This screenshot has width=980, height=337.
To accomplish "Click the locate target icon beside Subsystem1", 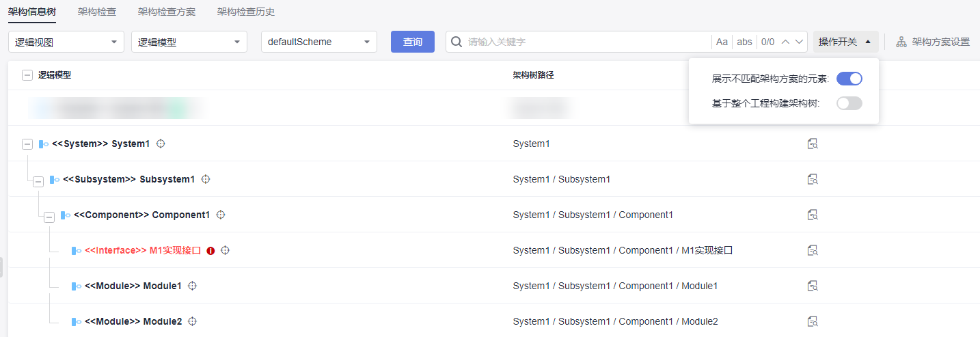I will pyautogui.click(x=205, y=179).
